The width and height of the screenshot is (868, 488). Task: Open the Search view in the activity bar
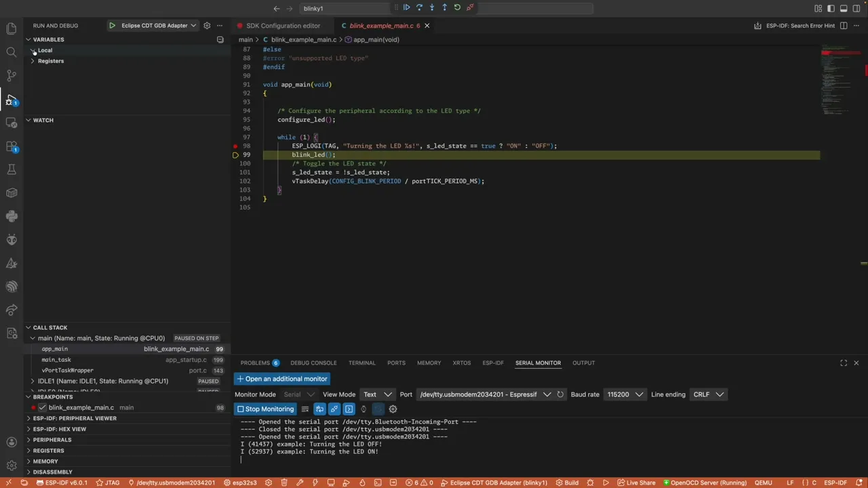12,52
